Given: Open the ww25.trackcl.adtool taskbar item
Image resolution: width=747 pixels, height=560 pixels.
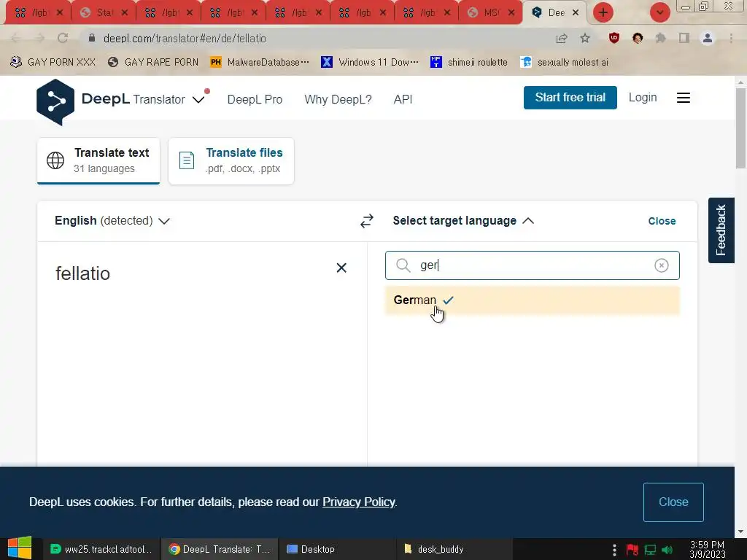Looking at the screenshot, I should coord(101,549).
